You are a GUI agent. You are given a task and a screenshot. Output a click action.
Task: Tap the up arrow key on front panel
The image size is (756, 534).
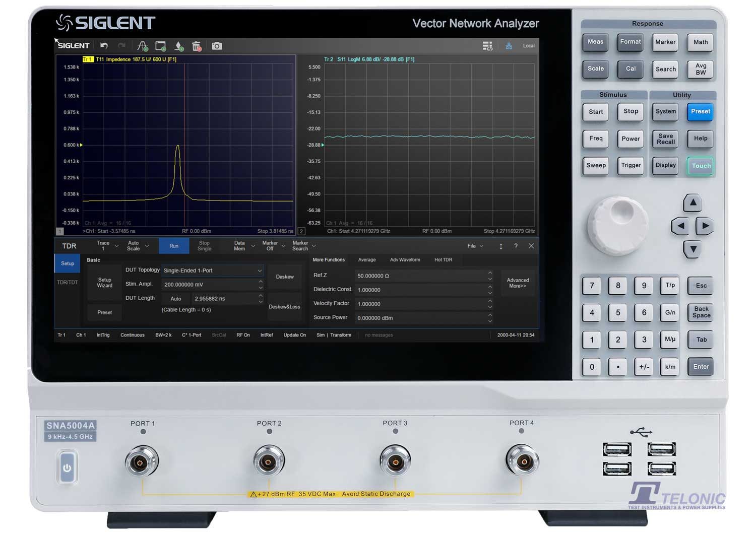point(693,203)
